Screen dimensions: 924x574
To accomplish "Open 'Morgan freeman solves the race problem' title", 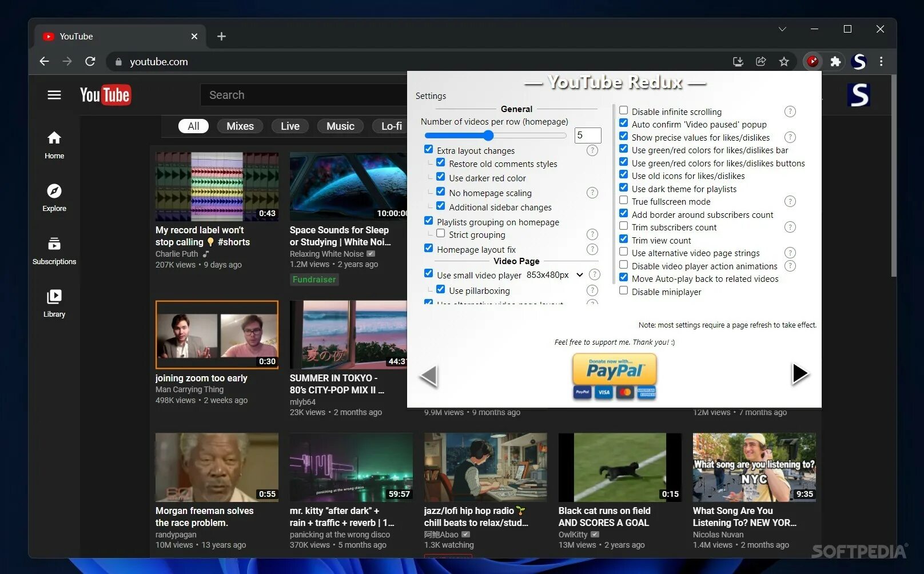I will coord(204,517).
